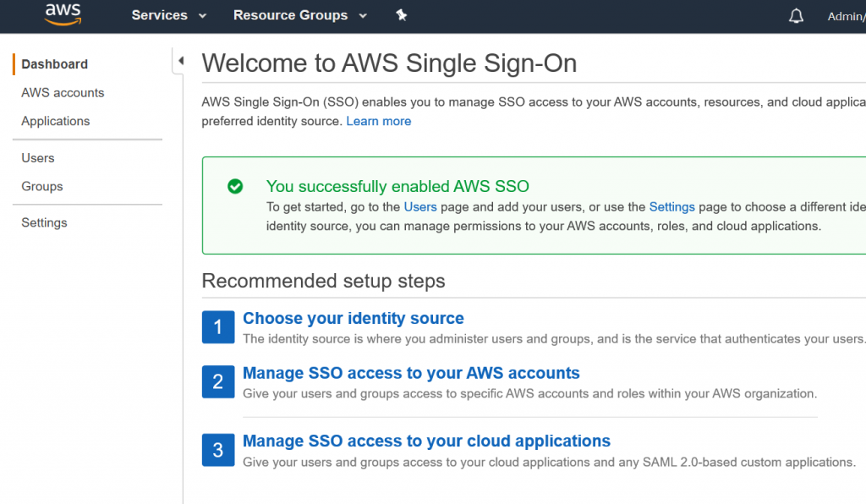
Task: Open Groups in the sidebar
Action: coord(42,186)
